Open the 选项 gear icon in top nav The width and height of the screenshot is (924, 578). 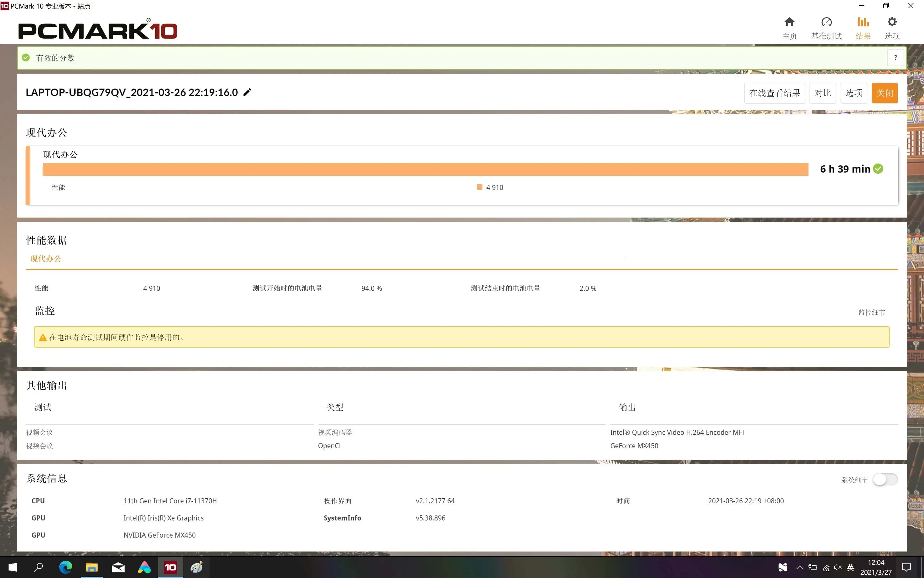click(892, 22)
